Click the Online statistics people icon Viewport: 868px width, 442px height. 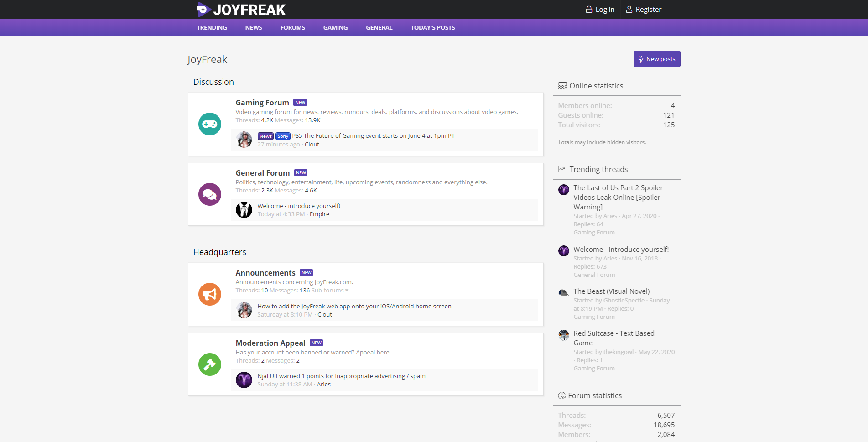pos(562,86)
